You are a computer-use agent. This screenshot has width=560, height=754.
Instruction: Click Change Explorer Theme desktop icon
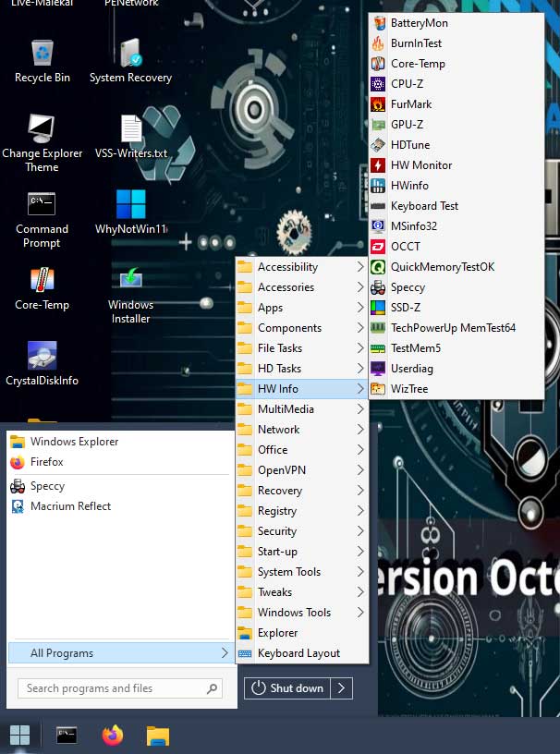point(42,143)
